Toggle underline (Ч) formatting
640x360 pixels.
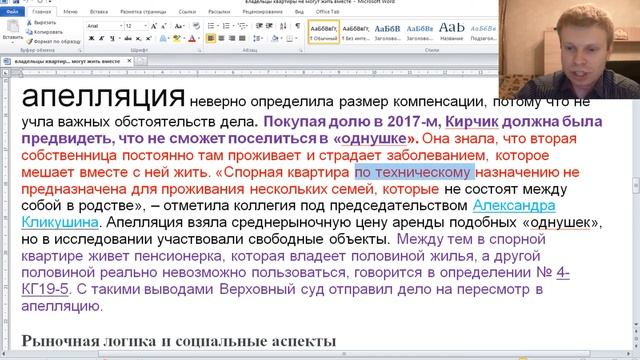pyautogui.click(x=111, y=38)
